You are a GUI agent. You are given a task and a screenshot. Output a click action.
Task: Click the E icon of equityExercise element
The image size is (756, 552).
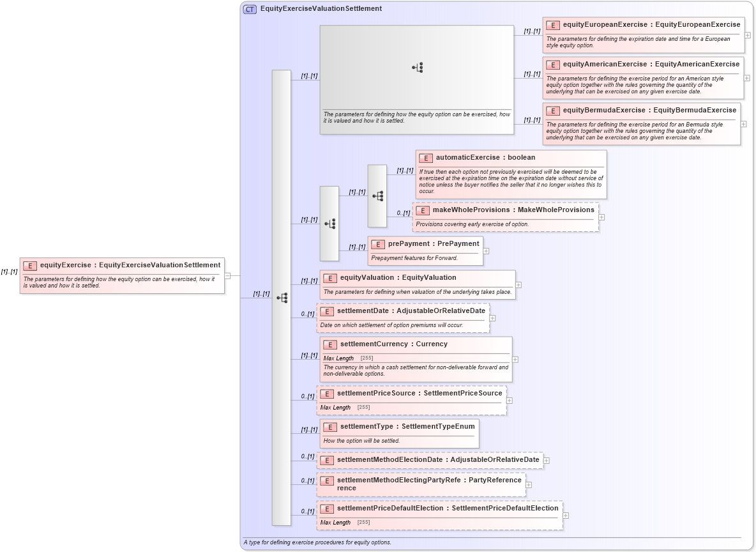point(30,266)
